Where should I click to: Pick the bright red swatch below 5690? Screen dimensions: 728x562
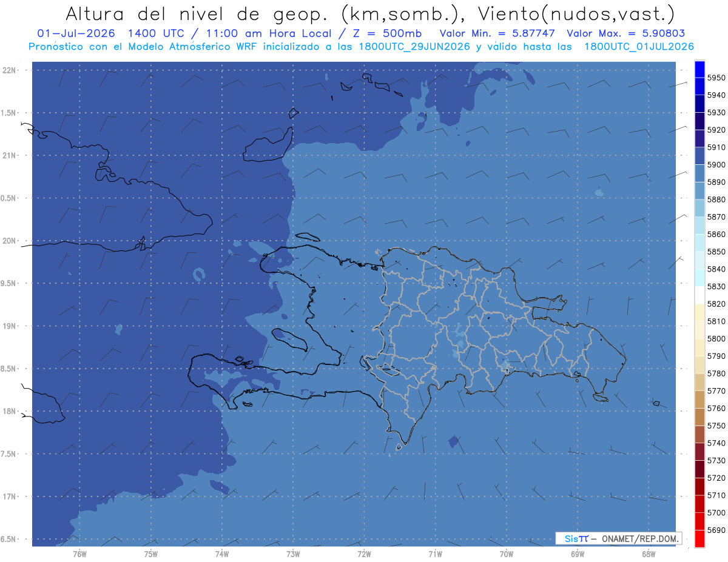pos(699,538)
